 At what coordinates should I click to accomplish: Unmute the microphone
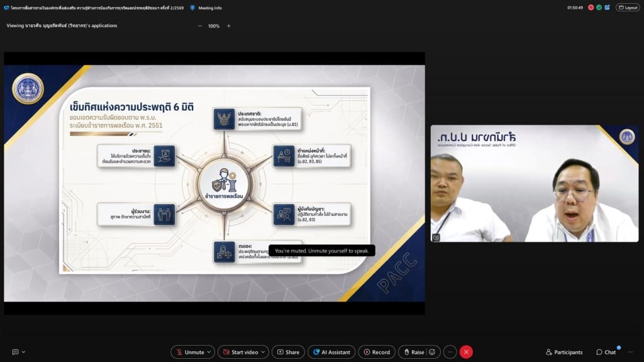click(x=190, y=352)
